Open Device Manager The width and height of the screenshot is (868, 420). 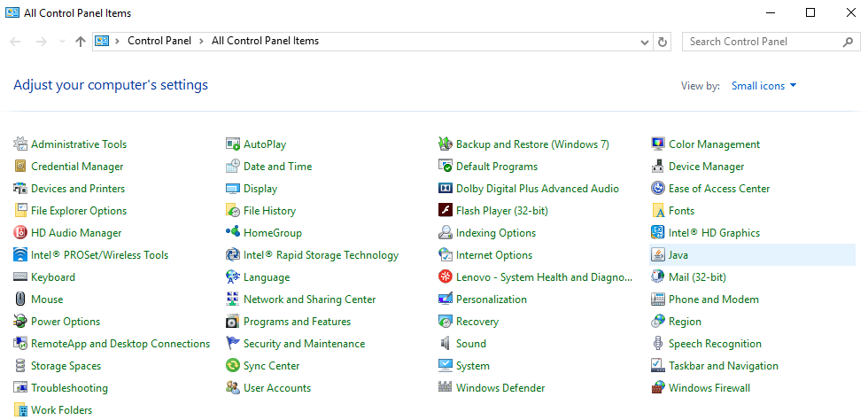(707, 167)
